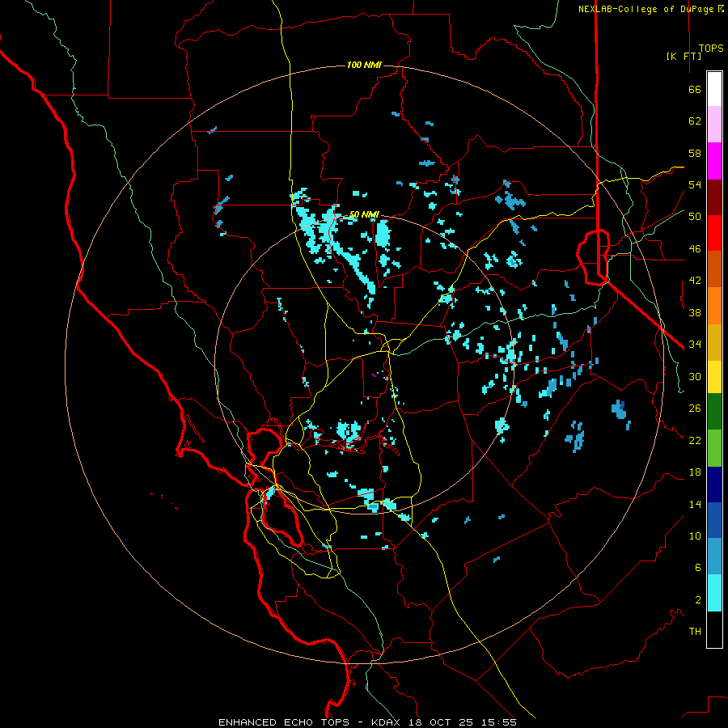This screenshot has width=728, height=728.
Task: Click the TH legend label
Action: pos(695,632)
